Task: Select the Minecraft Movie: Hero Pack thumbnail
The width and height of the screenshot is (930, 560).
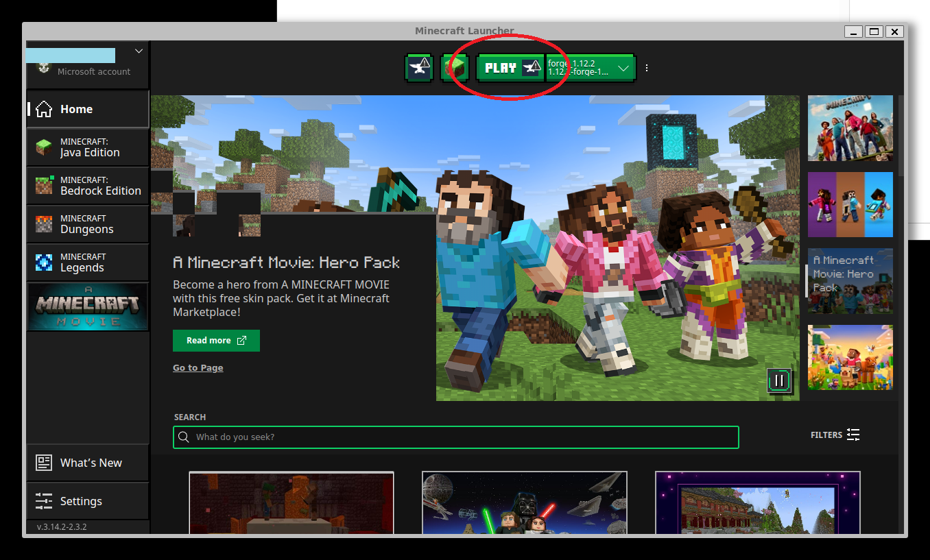Action: pyautogui.click(x=850, y=281)
